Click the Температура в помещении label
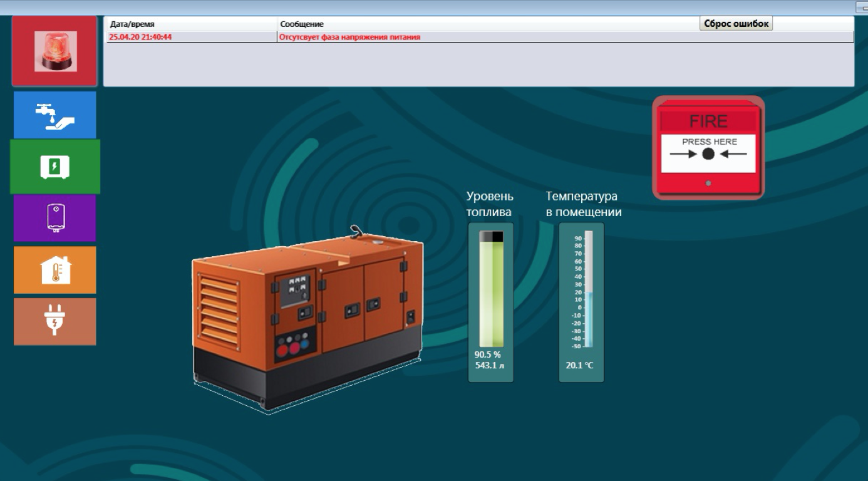The width and height of the screenshot is (868, 481). [x=583, y=204]
